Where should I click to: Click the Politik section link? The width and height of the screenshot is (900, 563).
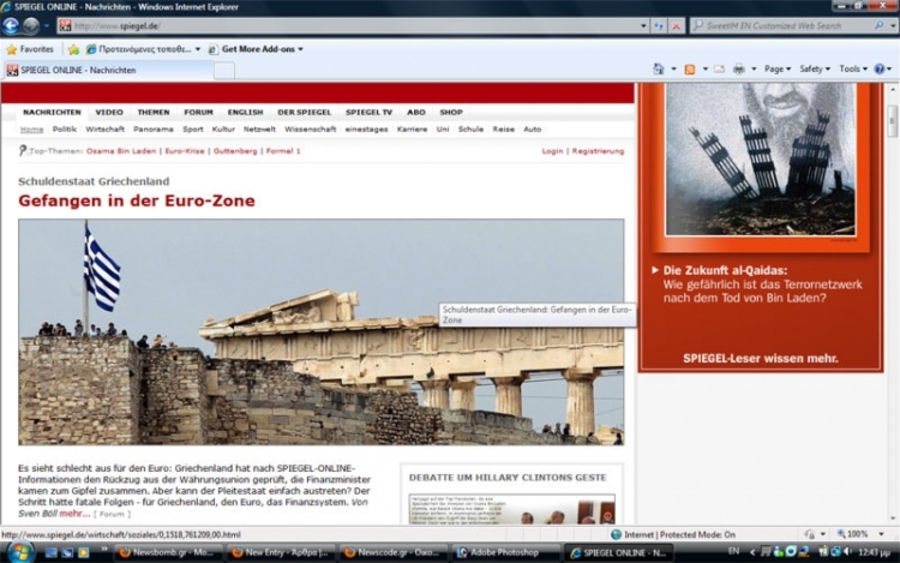(x=64, y=129)
